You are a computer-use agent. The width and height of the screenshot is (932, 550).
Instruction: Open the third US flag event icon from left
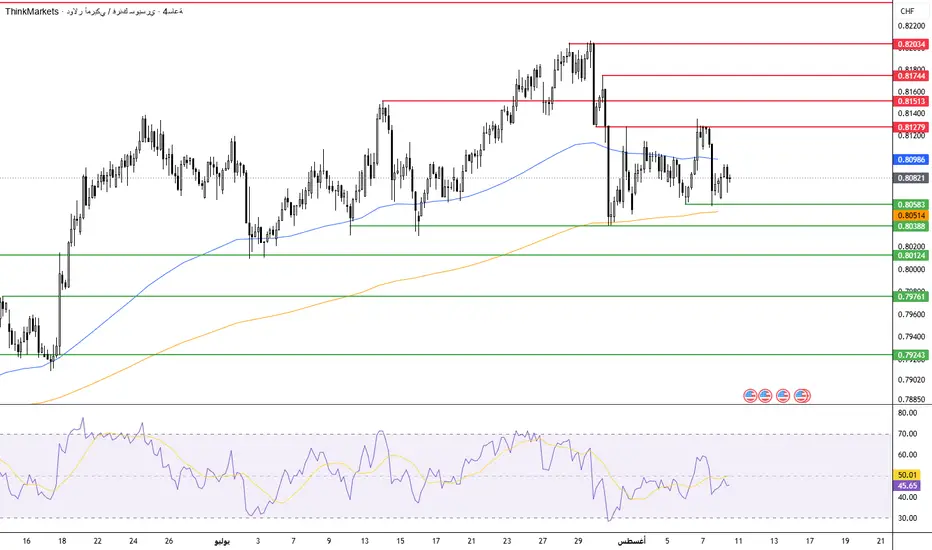click(783, 395)
